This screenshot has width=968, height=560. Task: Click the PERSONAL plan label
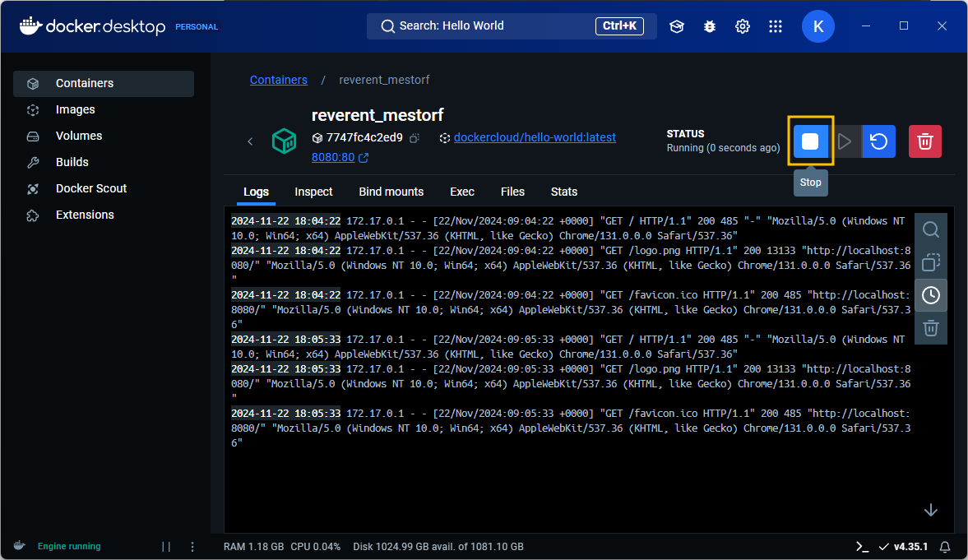pyautogui.click(x=197, y=27)
